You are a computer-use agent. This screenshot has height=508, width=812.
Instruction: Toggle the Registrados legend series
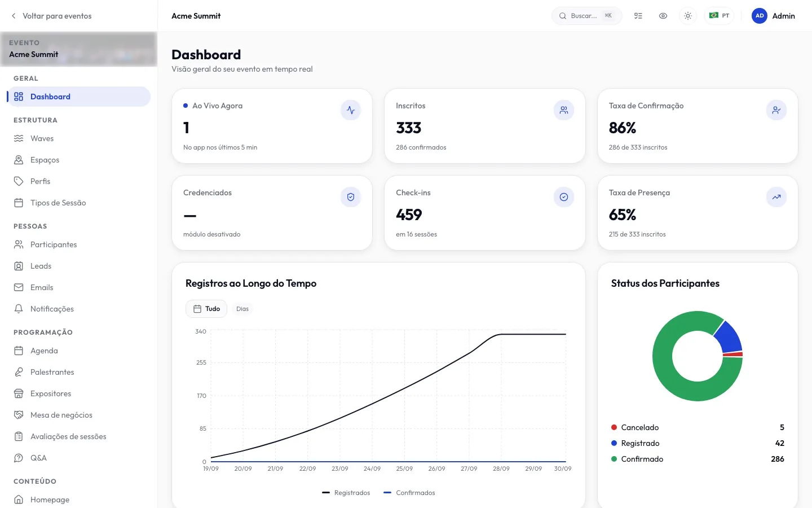(346, 493)
